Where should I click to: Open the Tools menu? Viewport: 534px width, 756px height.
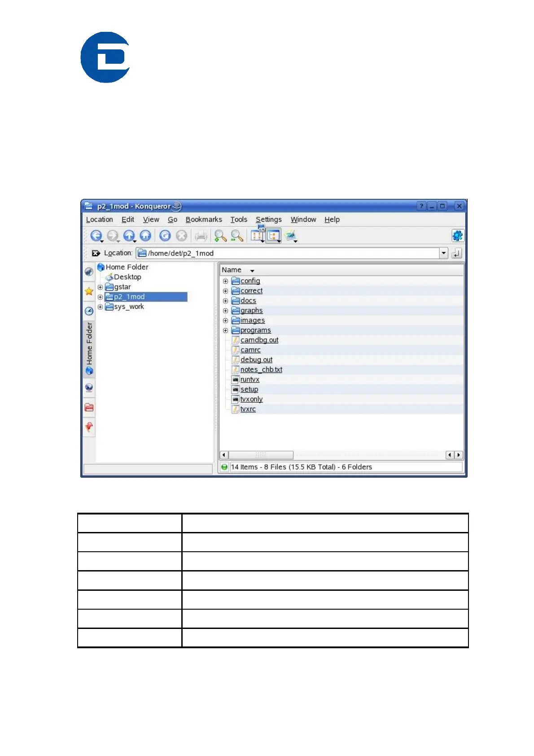pyautogui.click(x=239, y=220)
